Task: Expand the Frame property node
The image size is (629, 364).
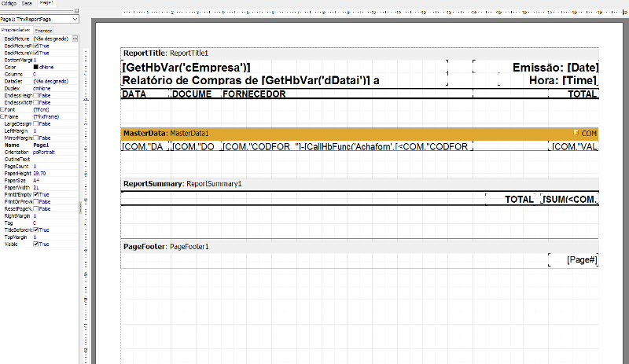Action: pyautogui.click(x=2, y=116)
